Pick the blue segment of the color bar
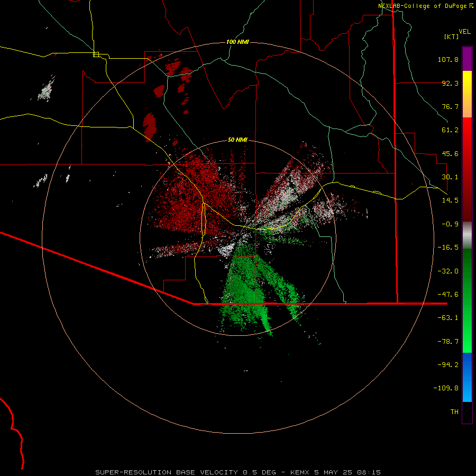The image size is (476, 476). [x=467, y=377]
